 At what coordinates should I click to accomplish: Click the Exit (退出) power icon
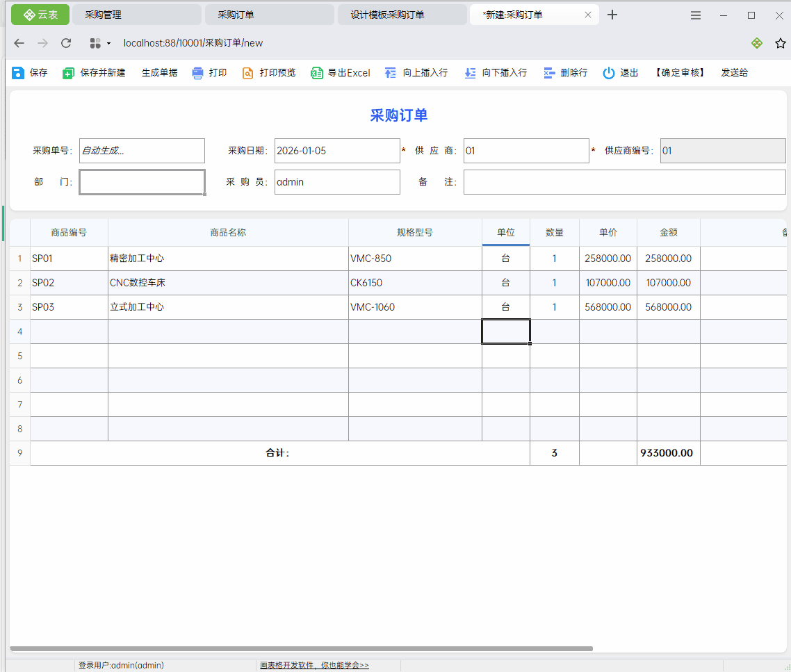609,73
